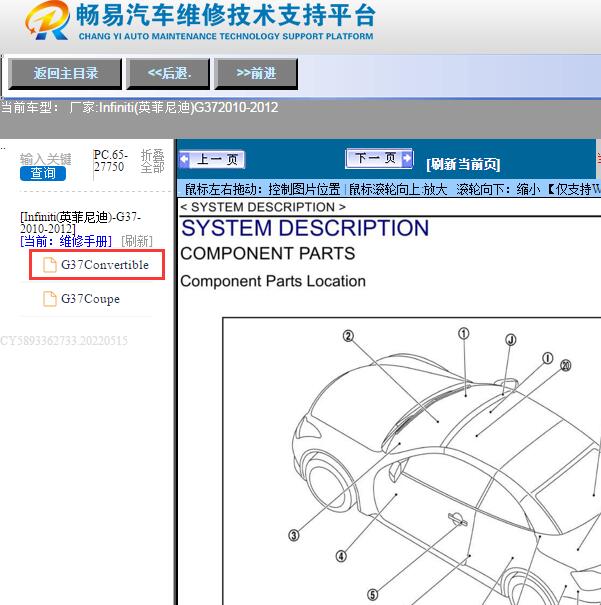Screen dimensions: 601x605
Task: Click the 当前车型 vehicle info text
Action: pyautogui.click(x=139, y=107)
